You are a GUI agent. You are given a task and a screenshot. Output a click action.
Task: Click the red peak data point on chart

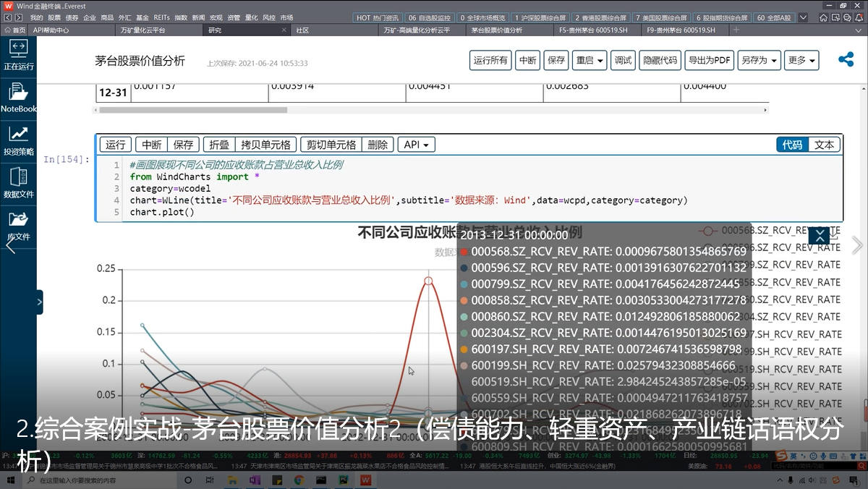pyautogui.click(x=429, y=281)
